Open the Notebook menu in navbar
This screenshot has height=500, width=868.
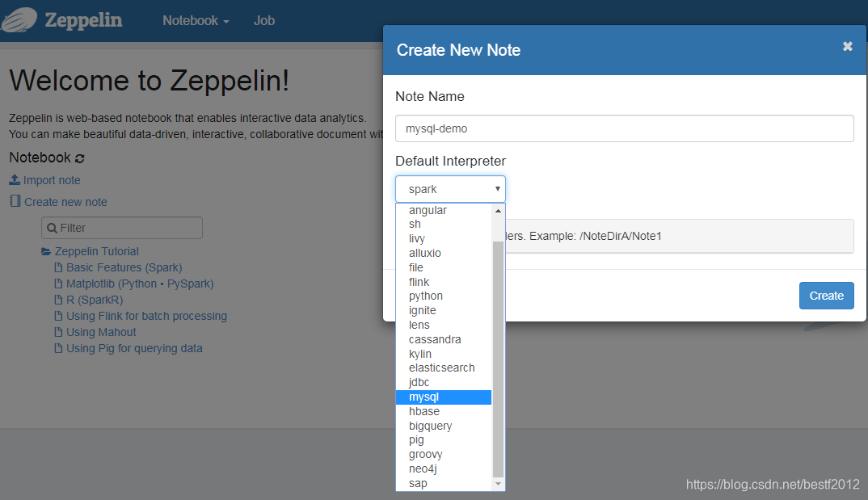coord(196,20)
